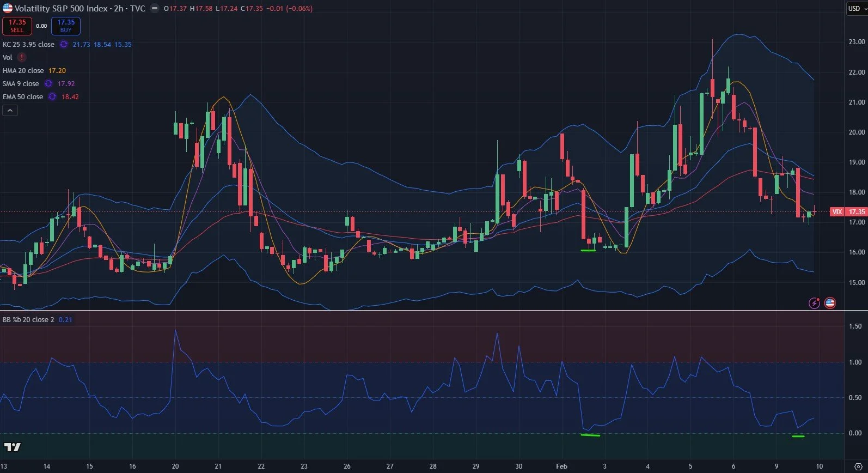Click the Volatility S&P 500 Index title
The width and height of the screenshot is (868, 473).
(61, 8)
